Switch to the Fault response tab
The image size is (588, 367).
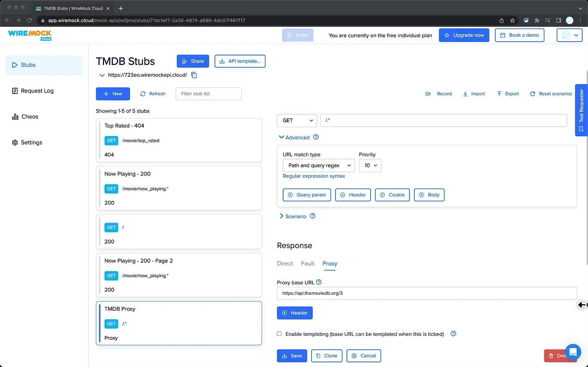[307, 264]
